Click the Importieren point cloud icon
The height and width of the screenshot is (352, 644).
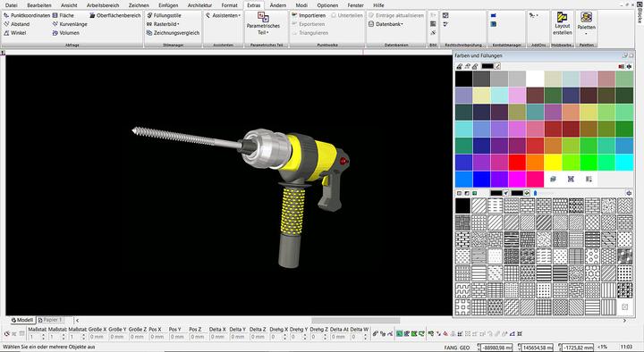pyautogui.click(x=309, y=15)
